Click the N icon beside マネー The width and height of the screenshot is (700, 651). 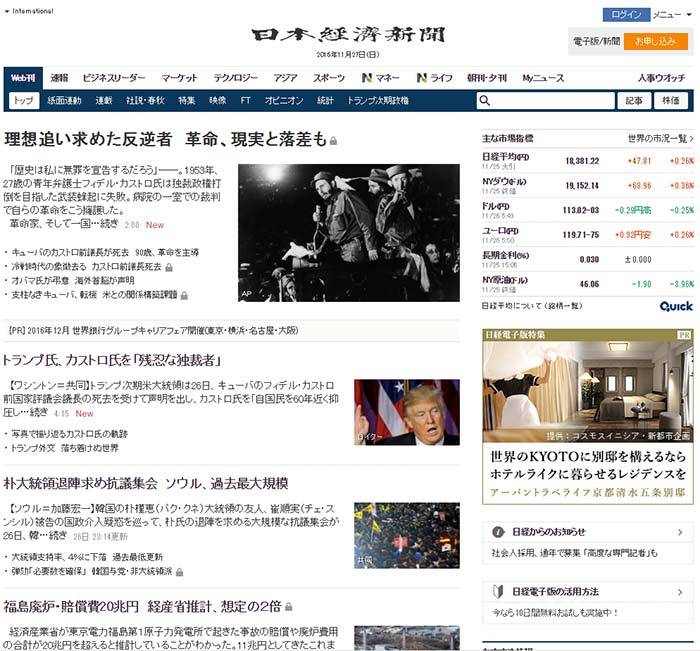click(367, 78)
